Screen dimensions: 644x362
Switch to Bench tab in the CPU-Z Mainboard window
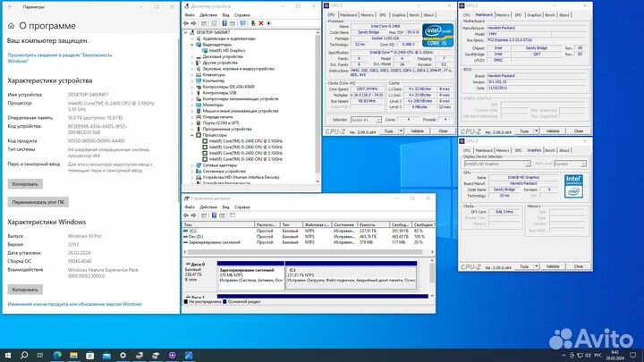point(549,15)
